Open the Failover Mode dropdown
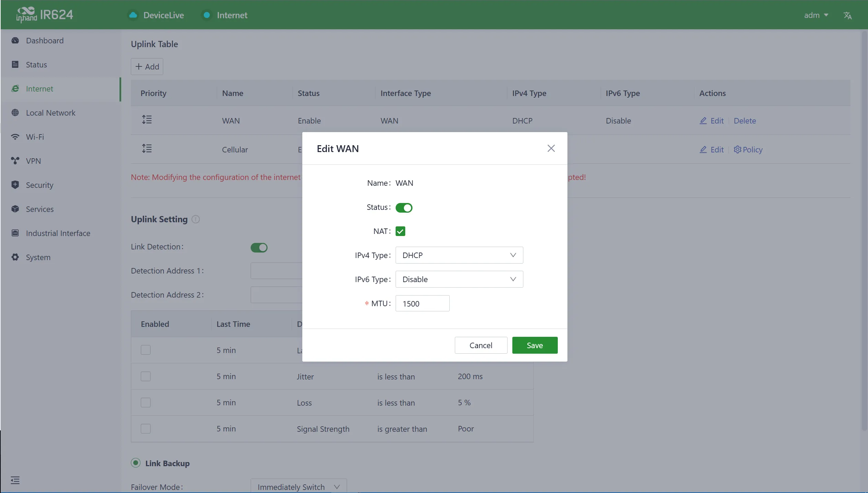The height and width of the screenshot is (493, 868). [299, 486]
